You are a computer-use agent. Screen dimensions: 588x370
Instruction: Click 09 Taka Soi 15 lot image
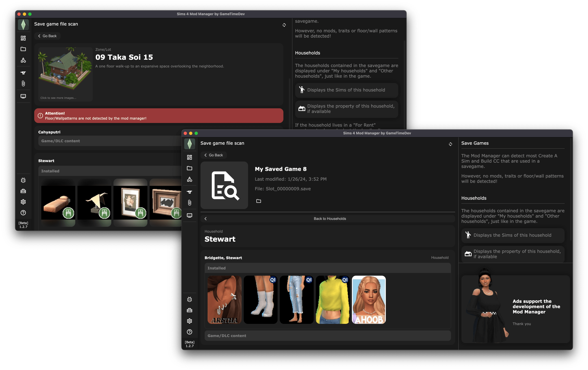[x=65, y=74]
